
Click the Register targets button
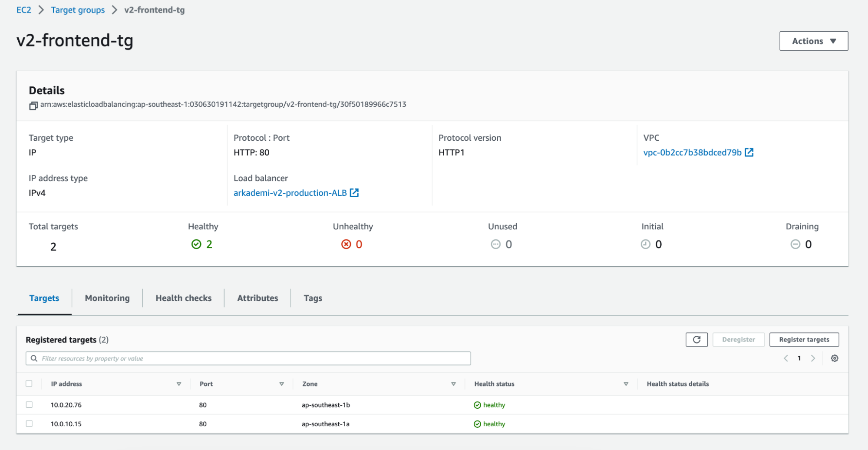point(804,340)
